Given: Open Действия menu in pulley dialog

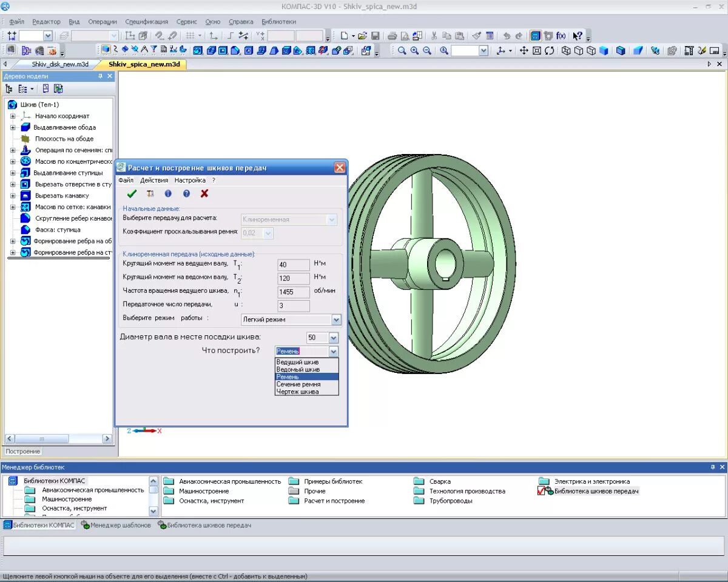Looking at the screenshot, I should coord(154,180).
